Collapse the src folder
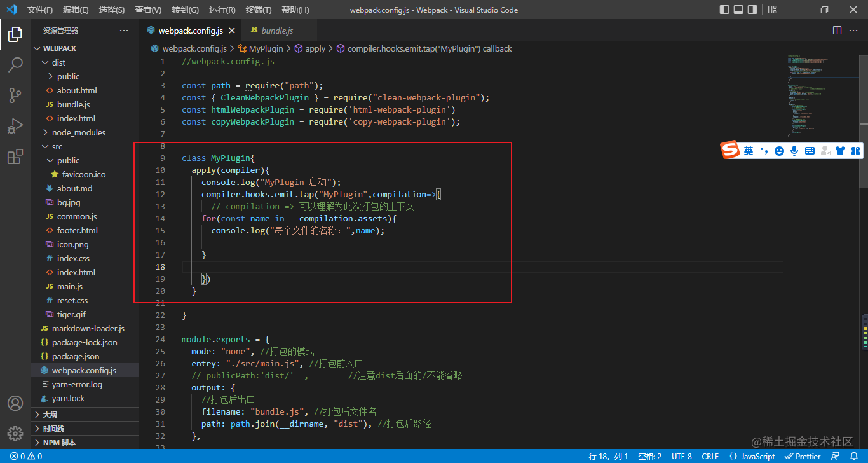Screen dimensions: 868x463 coord(85,146)
